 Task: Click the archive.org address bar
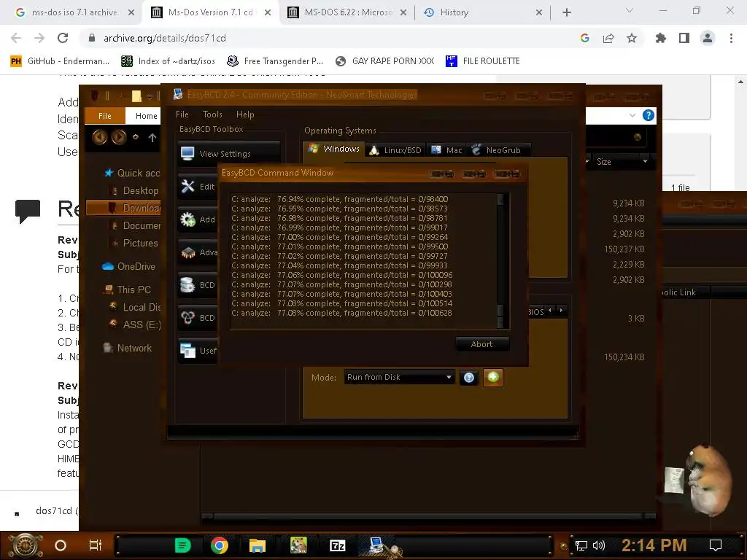[329, 38]
